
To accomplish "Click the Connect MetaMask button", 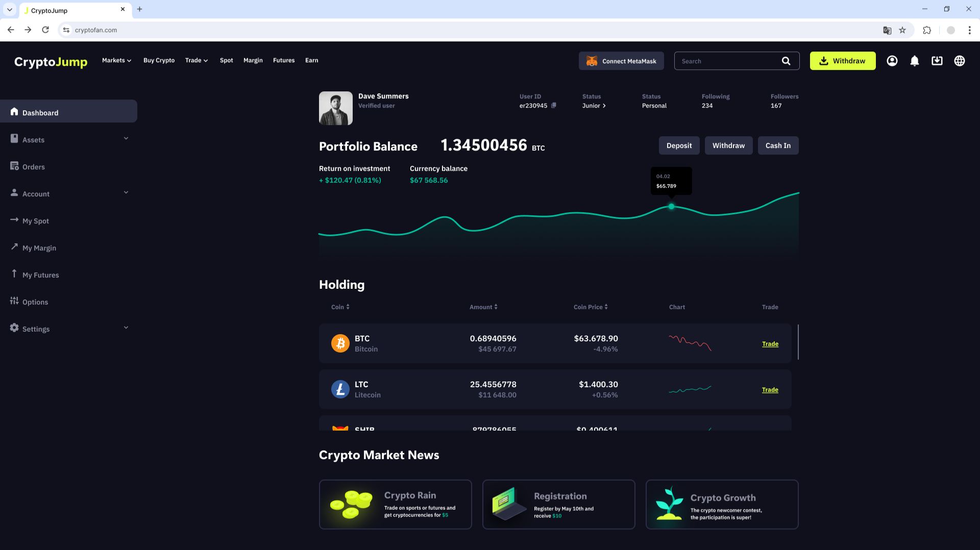I will click(621, 61).
